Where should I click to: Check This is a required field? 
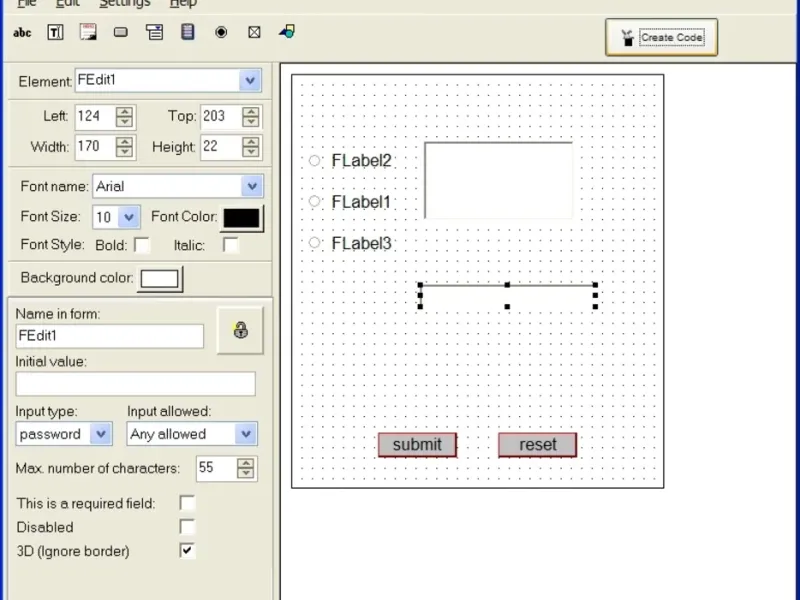[187, 503]
